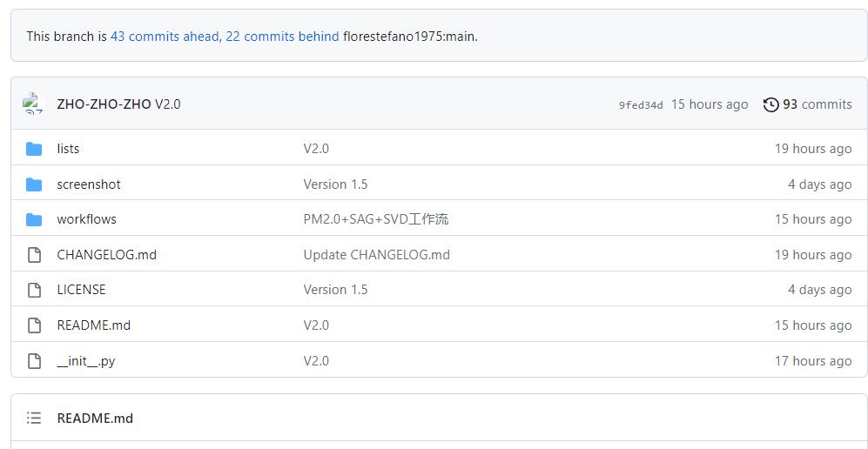Open the ZHO-ZHO-ZHO author profile
868x449 pixels.
coord(104,104)
